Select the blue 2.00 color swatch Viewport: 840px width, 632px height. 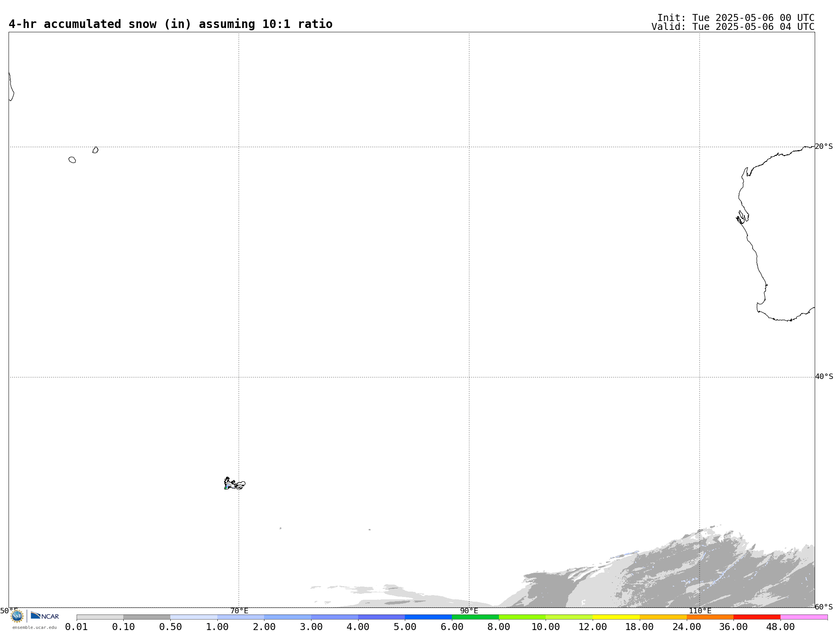pyautogui.click(x=287, y=617)
